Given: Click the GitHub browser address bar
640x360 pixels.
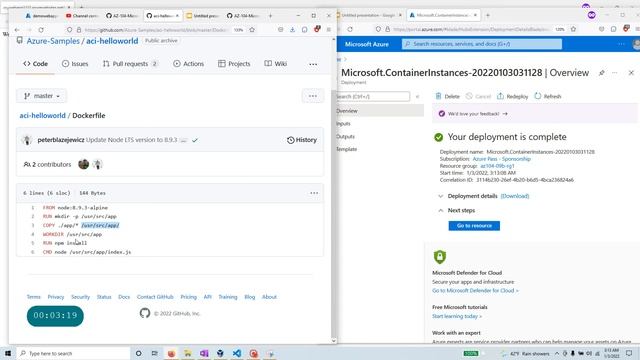Looking at the screenshot, I should 155,30.
